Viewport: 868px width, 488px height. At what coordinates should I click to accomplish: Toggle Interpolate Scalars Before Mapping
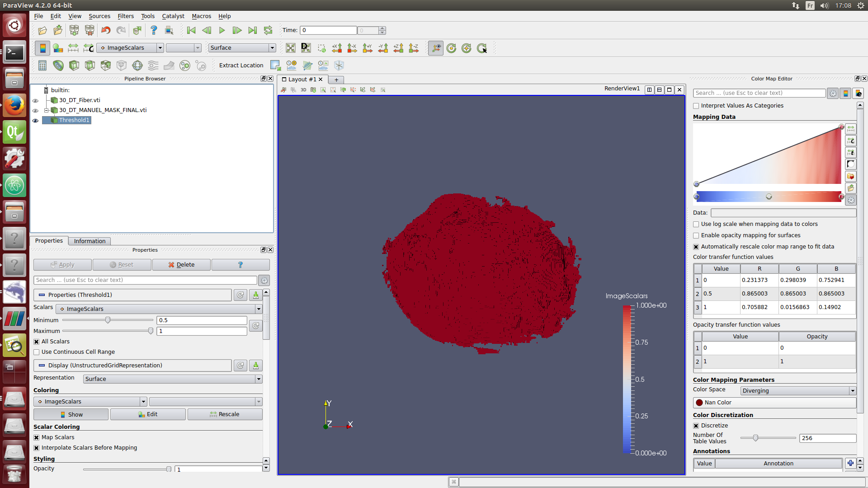click(x=37, y=448)
